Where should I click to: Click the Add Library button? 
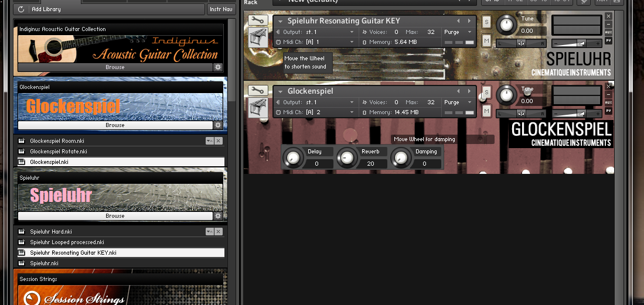point(109,9)
